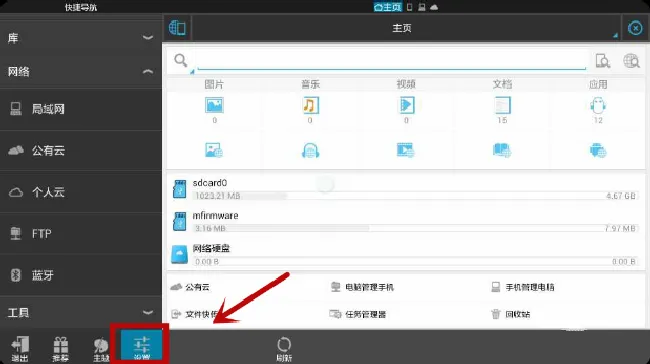Screen dimensions: 650x364
Task: Open the 音乐 music category icon
Action: (x=310, y=105)
